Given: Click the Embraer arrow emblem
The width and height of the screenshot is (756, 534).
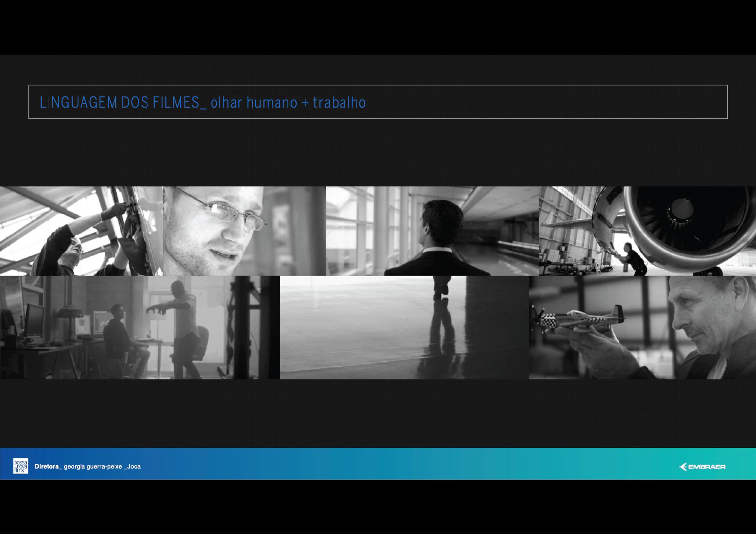Looking at the screenshot, I should click(683, 467).
